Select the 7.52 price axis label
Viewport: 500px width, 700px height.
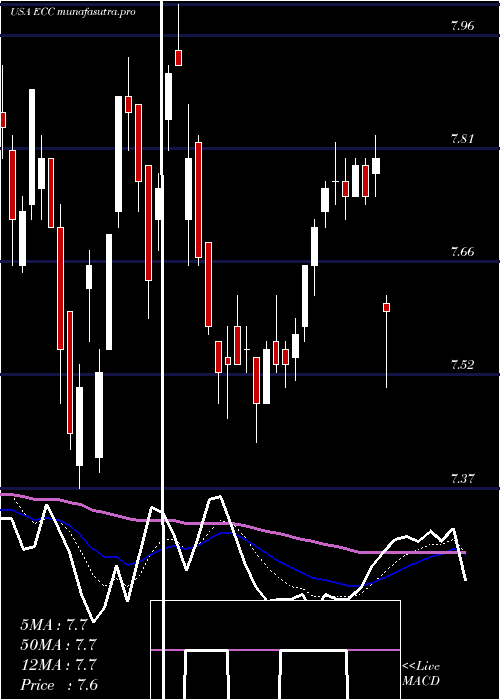[462, 365]
